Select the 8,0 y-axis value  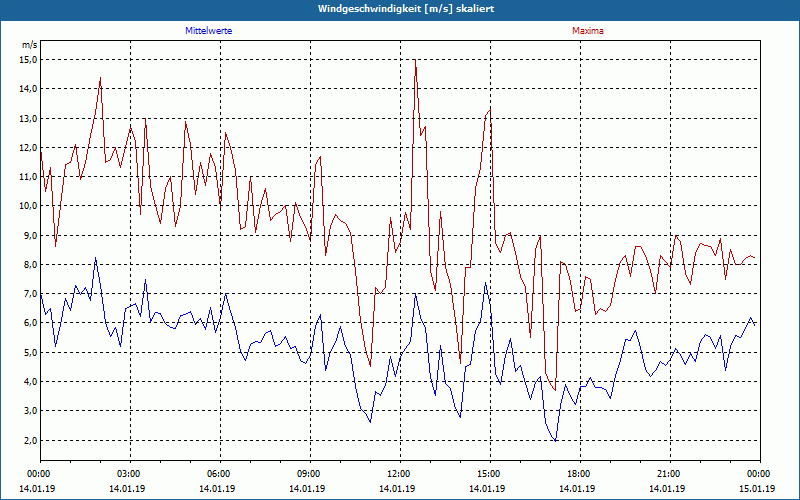pos(31,264)
